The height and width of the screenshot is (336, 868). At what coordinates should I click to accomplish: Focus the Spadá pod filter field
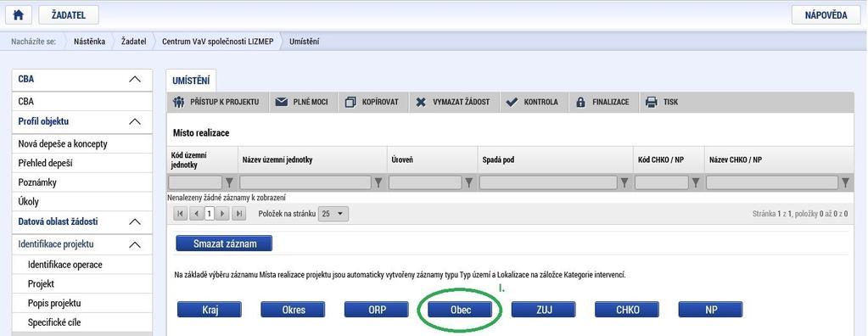[x=548, y=182]
